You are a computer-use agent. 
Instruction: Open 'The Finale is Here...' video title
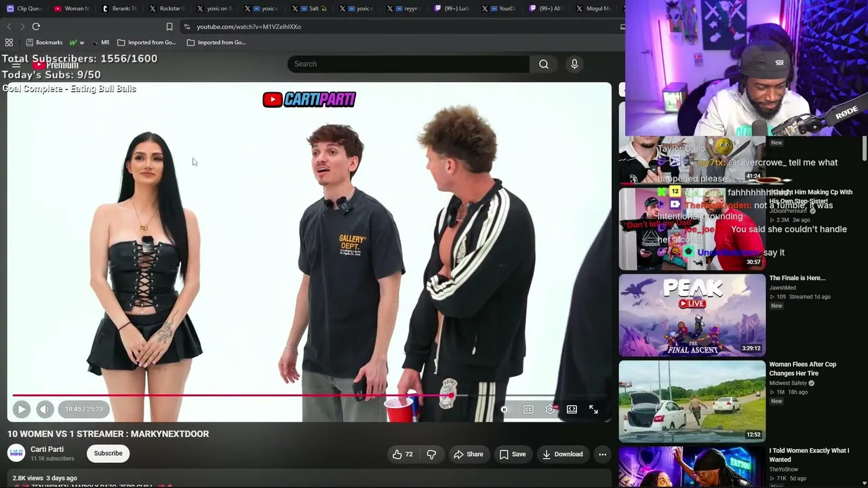[x=797, y=278]
